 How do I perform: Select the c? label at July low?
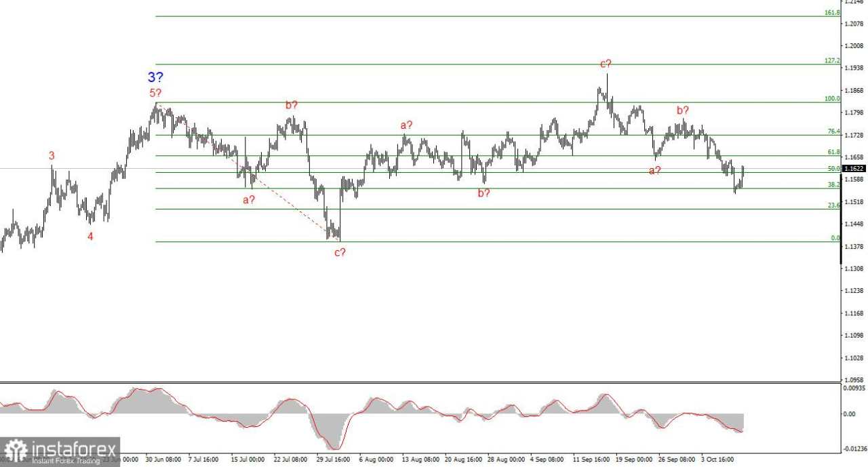[340, 253]
